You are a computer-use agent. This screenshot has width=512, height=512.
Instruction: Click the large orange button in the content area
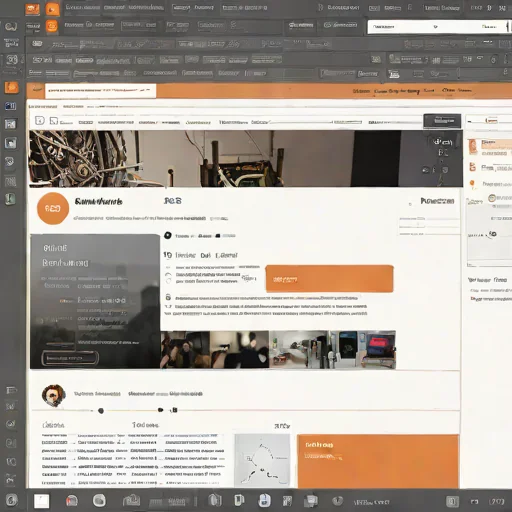[x=329, y=279]
